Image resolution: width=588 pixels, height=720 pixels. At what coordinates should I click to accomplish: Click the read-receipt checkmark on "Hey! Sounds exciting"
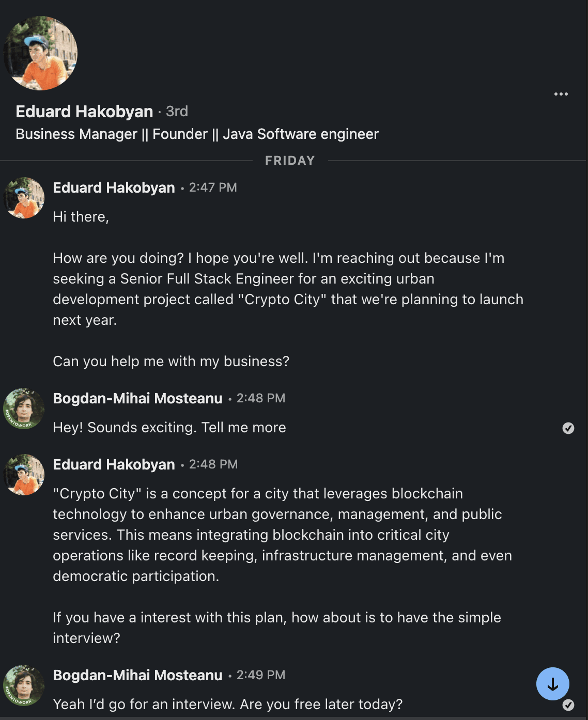(x=568, y=428)
